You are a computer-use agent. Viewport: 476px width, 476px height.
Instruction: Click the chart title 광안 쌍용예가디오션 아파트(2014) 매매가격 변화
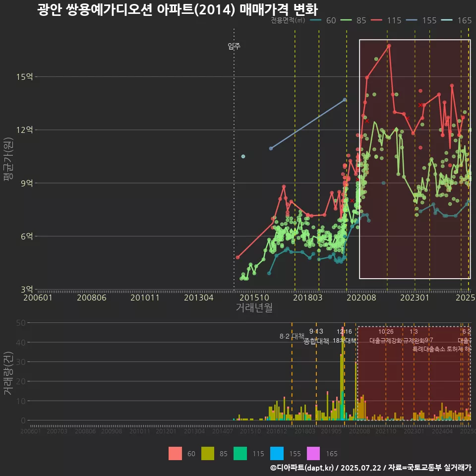pos(178,9)
